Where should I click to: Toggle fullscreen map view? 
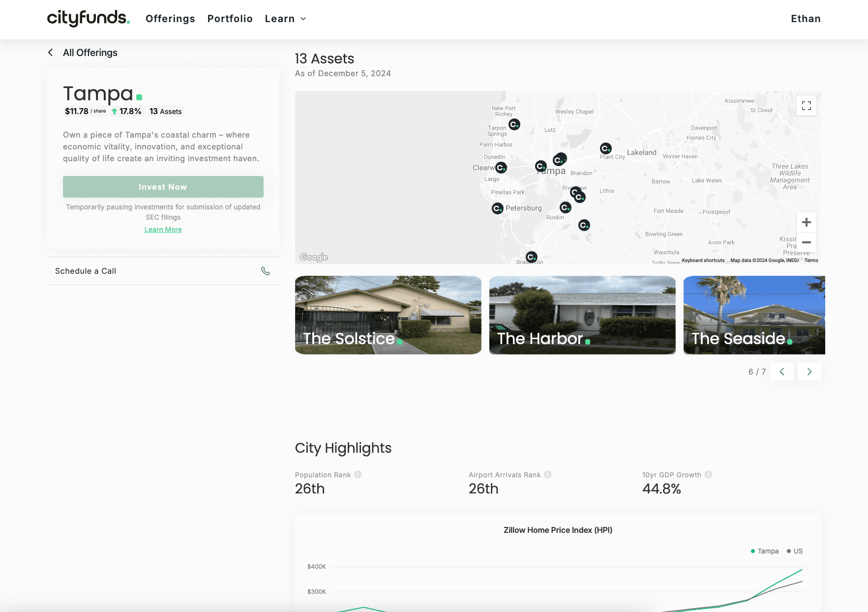pos(806,106)
